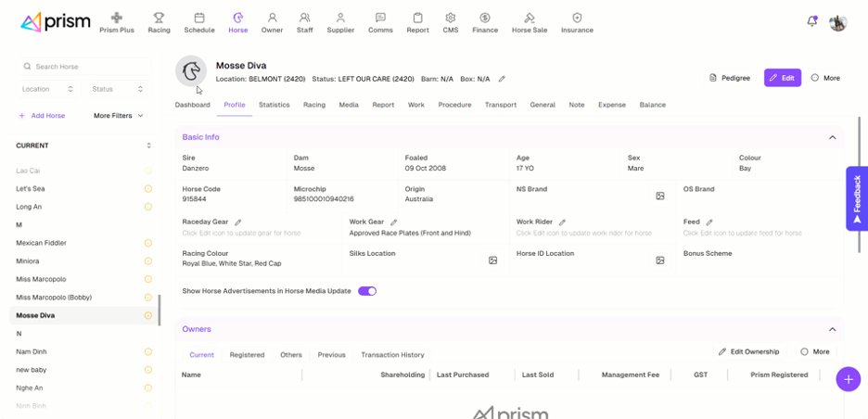Click the Silks Location image icon
Viewport: 868px width, 419px height.
point(493,260)
